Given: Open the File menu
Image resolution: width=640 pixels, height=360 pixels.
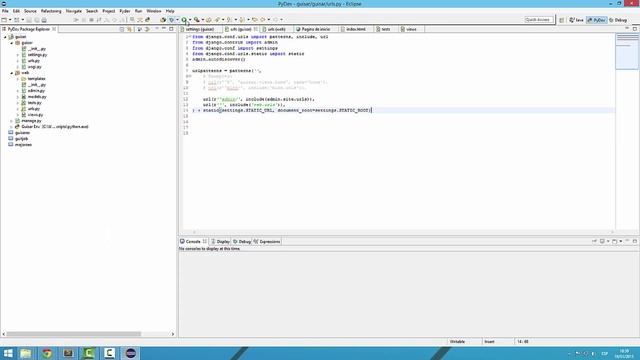Looking at the screenshot, I should (5, 11).
